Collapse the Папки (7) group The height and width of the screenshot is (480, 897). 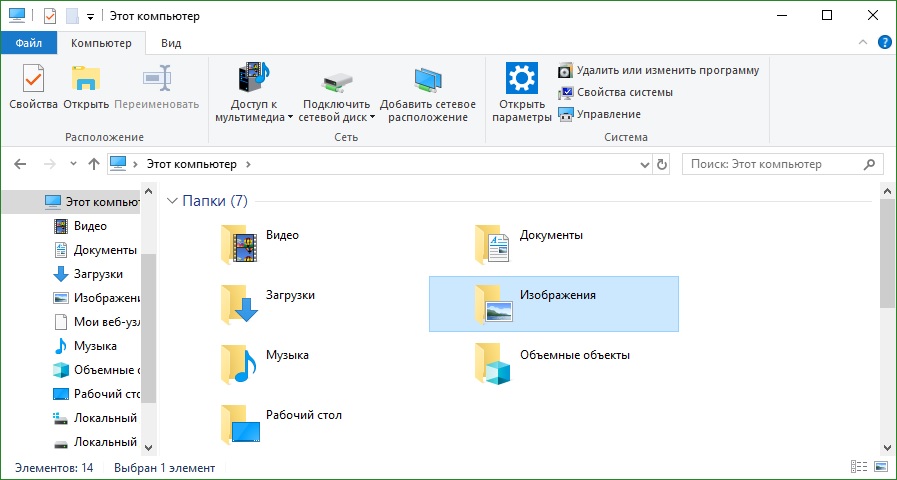172,201
